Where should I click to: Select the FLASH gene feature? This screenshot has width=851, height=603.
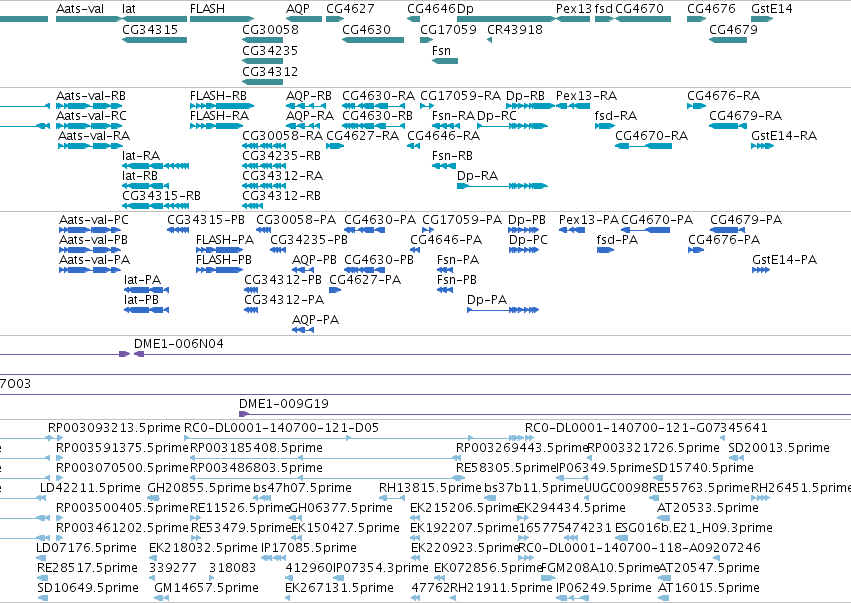(x=222, y=19)
